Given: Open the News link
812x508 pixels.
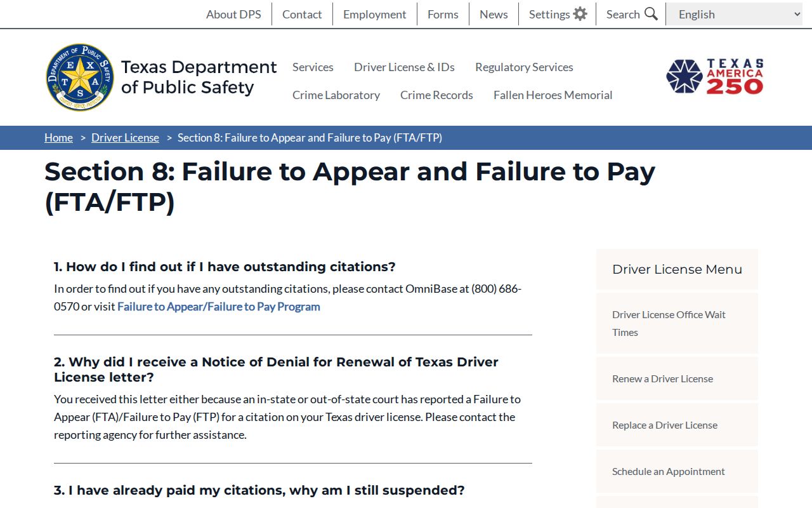Looking at the screenshot, I should (x=494, y=14).
